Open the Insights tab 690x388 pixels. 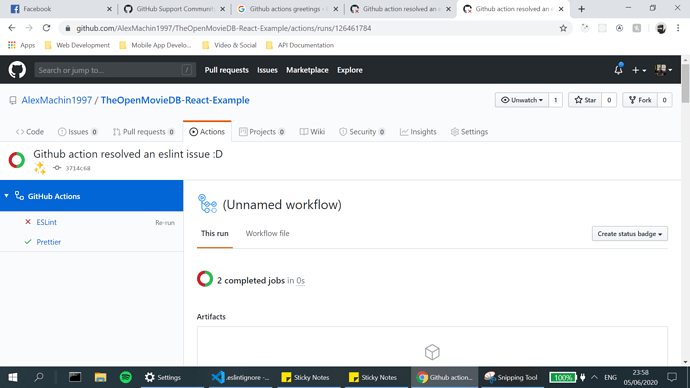[x=418, y=132]
